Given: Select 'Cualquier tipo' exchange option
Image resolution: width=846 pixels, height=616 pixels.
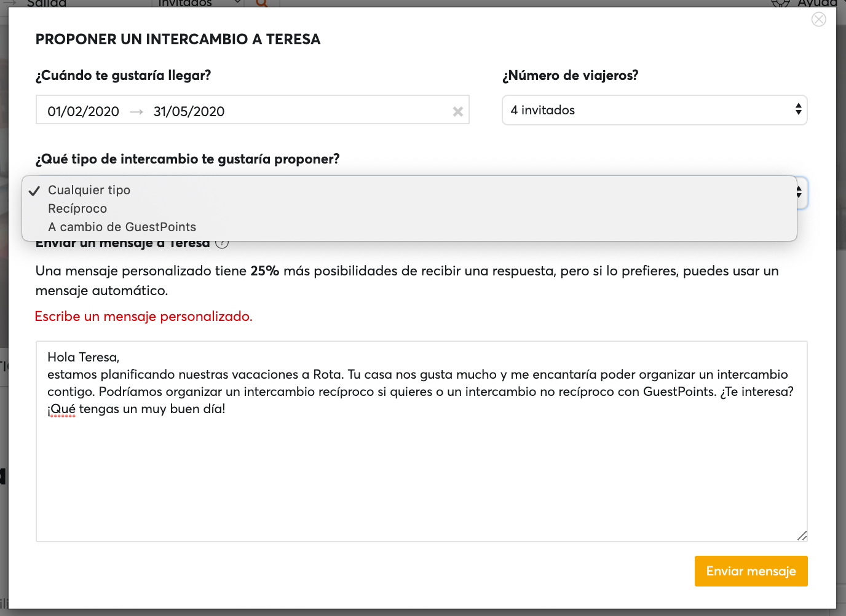Looking at the screenshot, I should (x=409, y=190).
